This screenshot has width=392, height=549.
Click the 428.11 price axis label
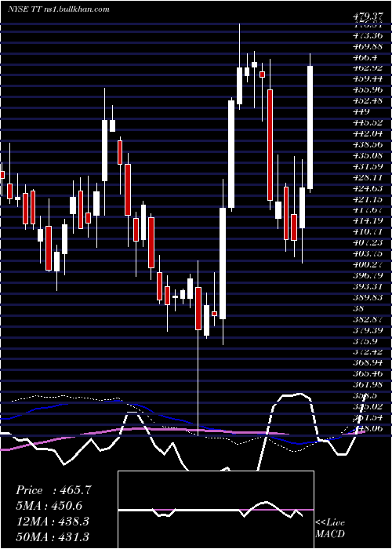tap(368, 177)
